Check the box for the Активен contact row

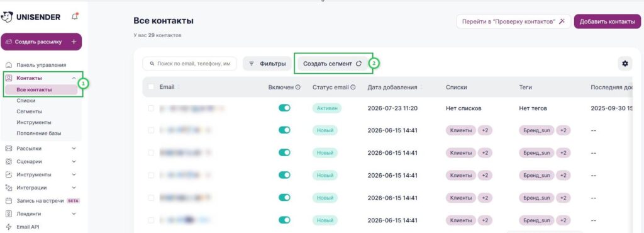(151, 108)
